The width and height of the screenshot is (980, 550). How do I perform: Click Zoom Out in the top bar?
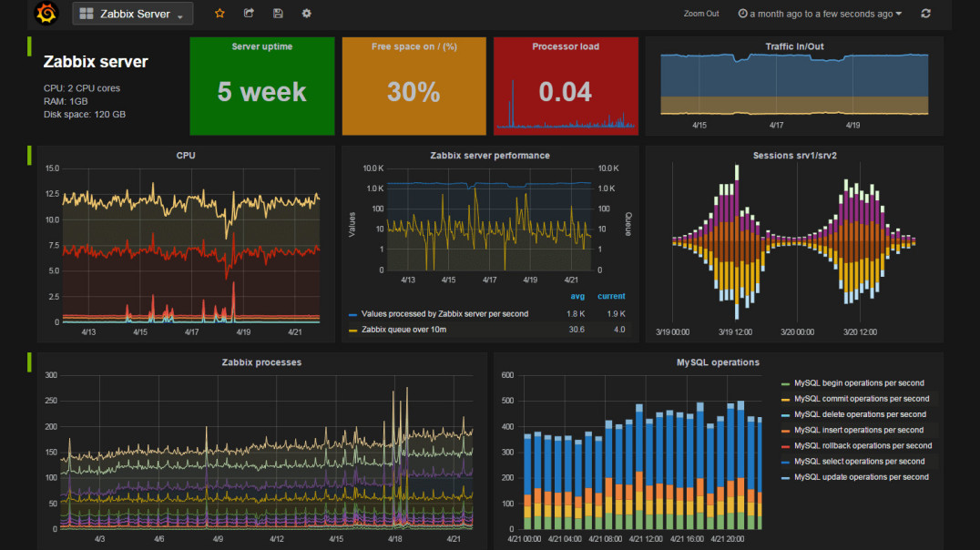tap(701, 14)
